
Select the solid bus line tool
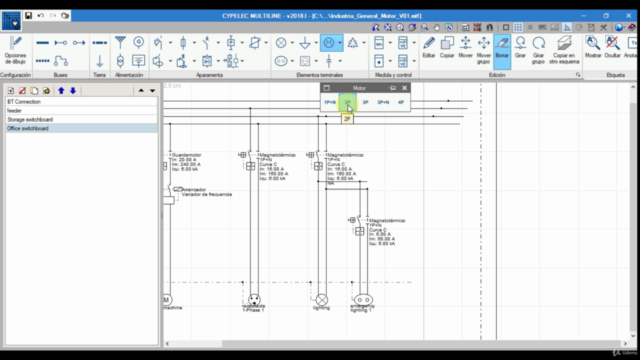pos(42,42)
